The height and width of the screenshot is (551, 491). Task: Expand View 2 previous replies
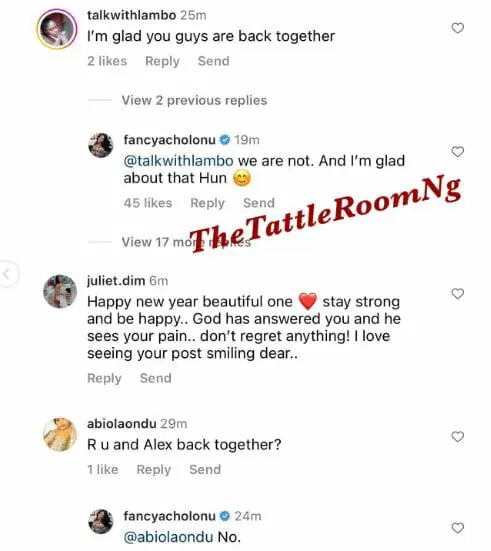click(194, 101)
